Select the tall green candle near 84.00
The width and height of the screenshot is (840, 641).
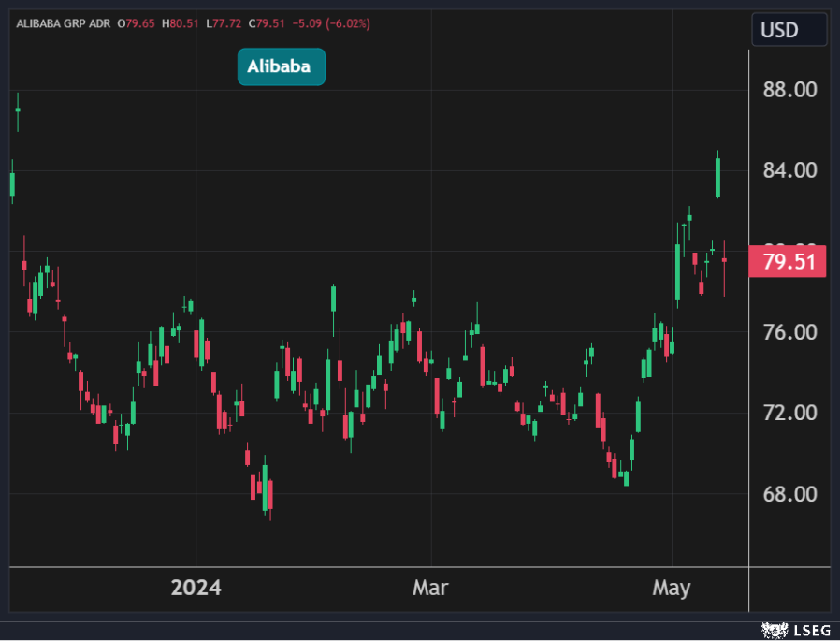[717, 177]
